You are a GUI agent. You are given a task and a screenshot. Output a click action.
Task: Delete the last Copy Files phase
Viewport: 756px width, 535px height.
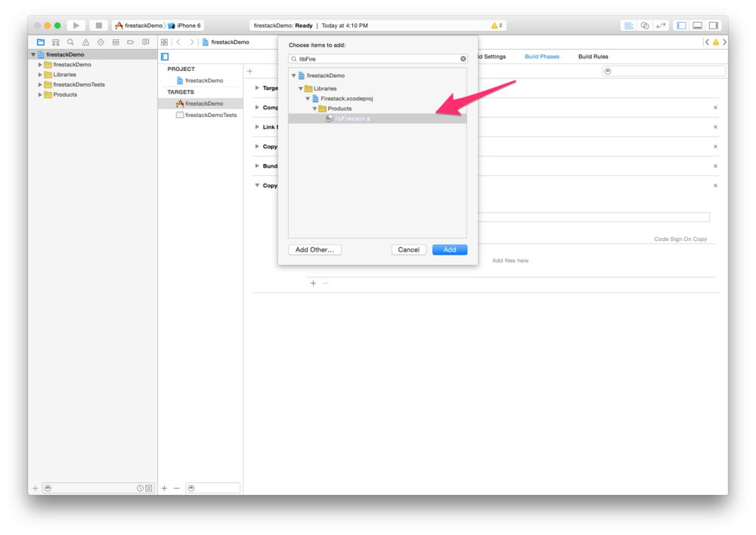[715, 185]
